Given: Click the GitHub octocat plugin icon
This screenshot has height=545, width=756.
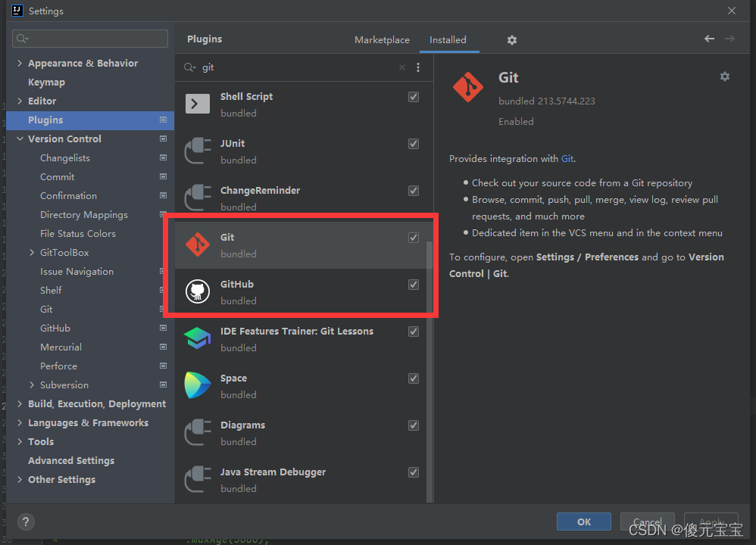Looking at the screenshot, I should click(x=198, y=291).
